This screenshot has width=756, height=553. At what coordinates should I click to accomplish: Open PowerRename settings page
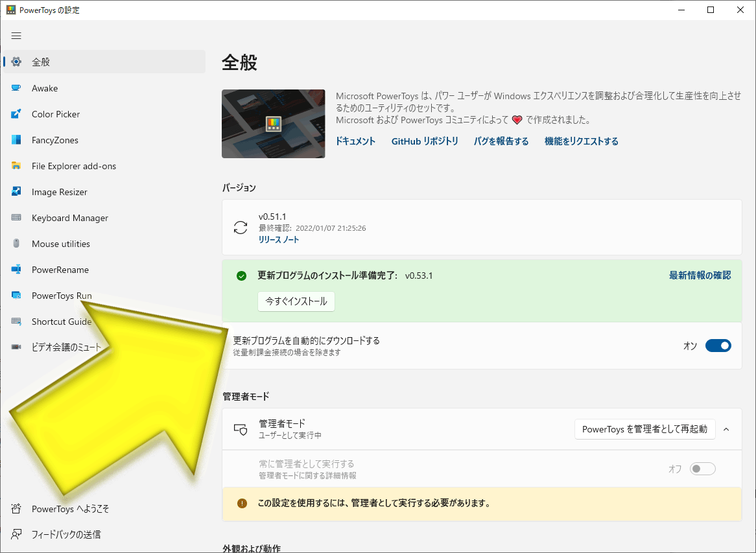point(104,270)
